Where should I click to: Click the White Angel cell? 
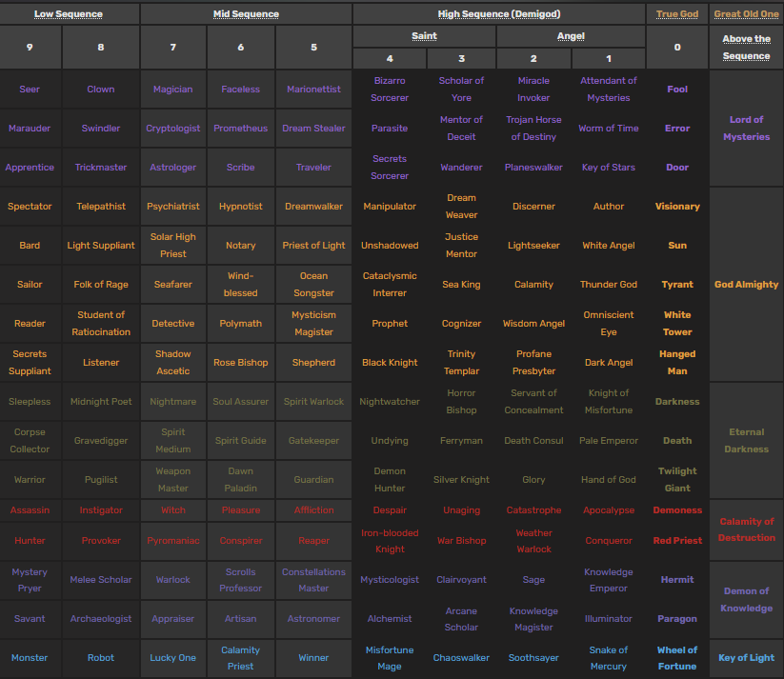coord(609,245)
